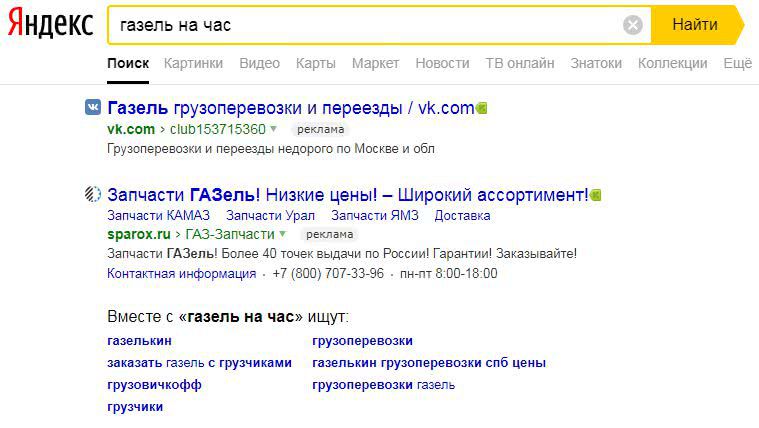The width and height of the screenshot is (759, 428).
Task: Go to the Новости tab
Action: pos(441,63)
